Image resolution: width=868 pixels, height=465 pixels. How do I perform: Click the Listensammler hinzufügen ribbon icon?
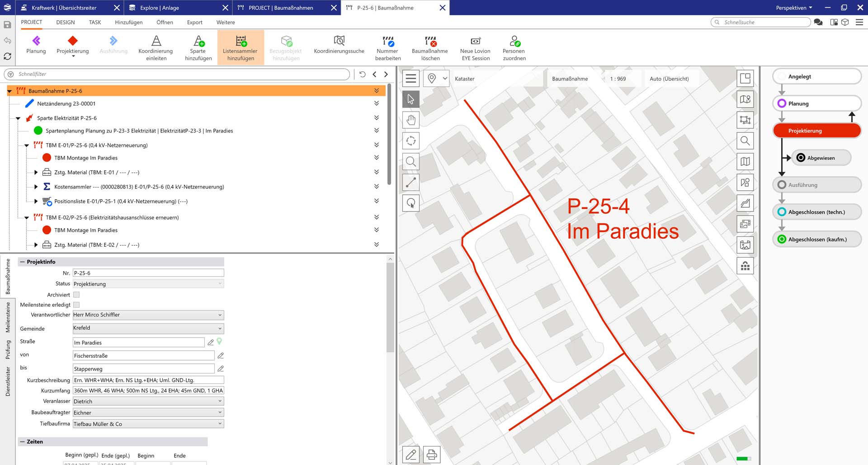(x=241, y=42)
